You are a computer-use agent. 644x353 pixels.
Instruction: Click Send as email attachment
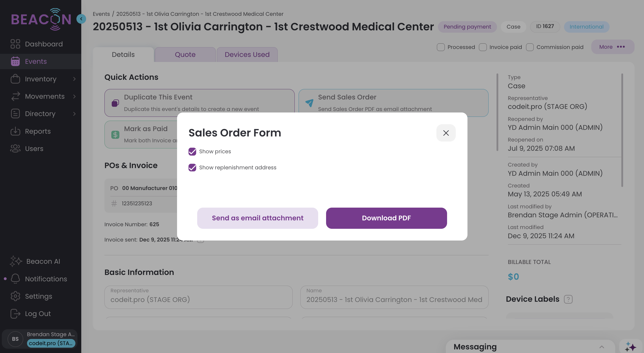point(257,218)
